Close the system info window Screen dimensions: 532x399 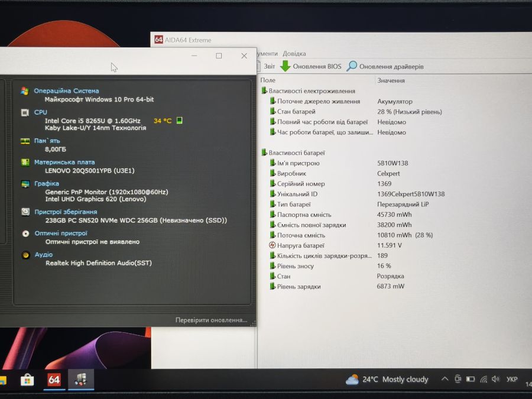[244, 56]
